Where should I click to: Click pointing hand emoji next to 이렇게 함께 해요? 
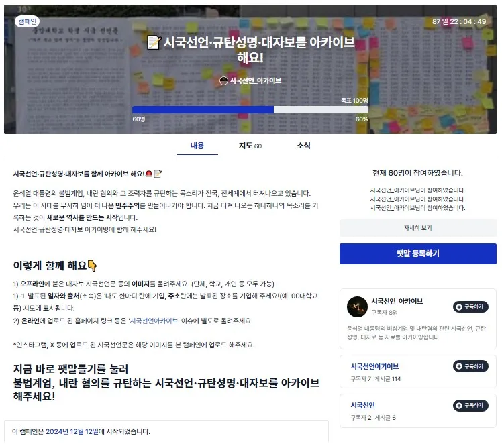tap(92, 266)
